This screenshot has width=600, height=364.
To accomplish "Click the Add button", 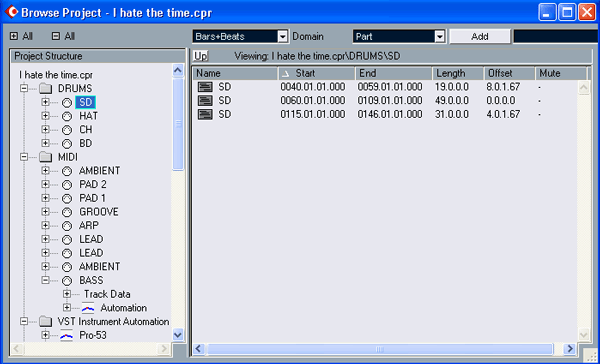I will pyautogui.click(x=480, y=36).
